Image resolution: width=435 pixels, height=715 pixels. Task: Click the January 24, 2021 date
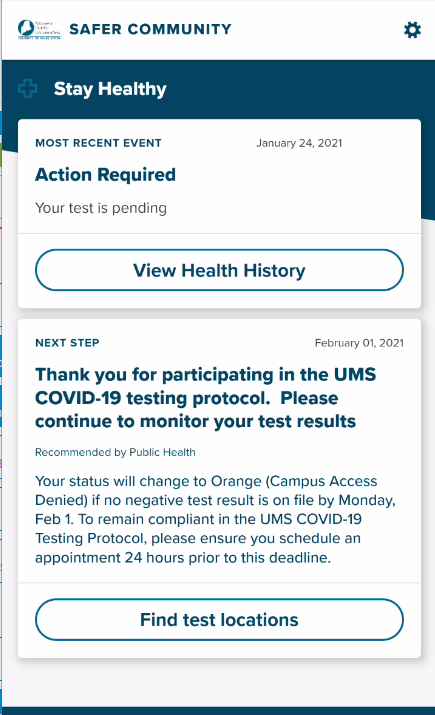tap(299, 143)
